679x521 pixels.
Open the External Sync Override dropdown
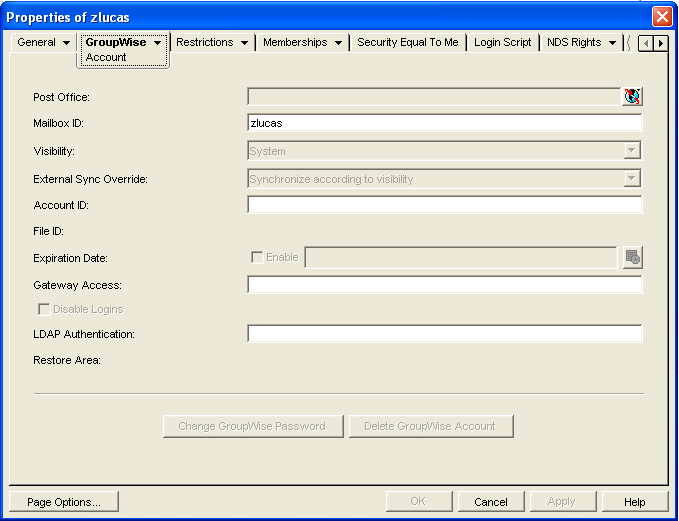click(x=631, y=179)
